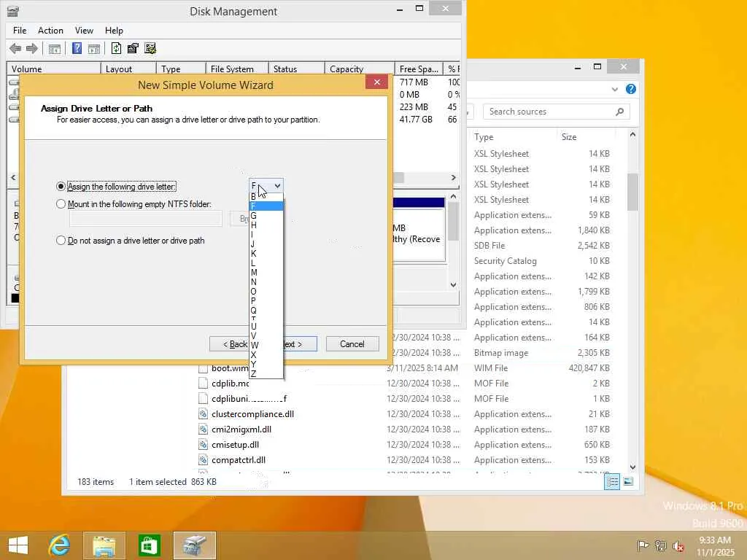
Task: Select Assign the following drive letter
Action: point(61,186)
